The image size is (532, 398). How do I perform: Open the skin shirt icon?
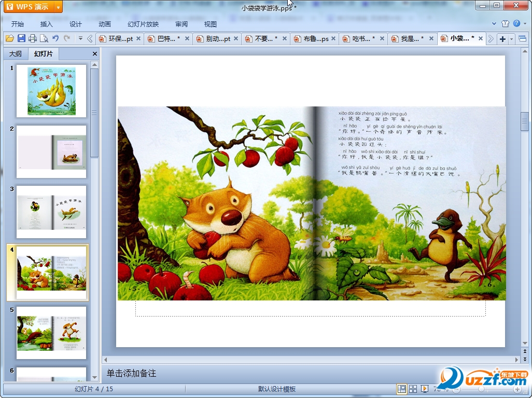pyautogui.click(x=505, y=23)
